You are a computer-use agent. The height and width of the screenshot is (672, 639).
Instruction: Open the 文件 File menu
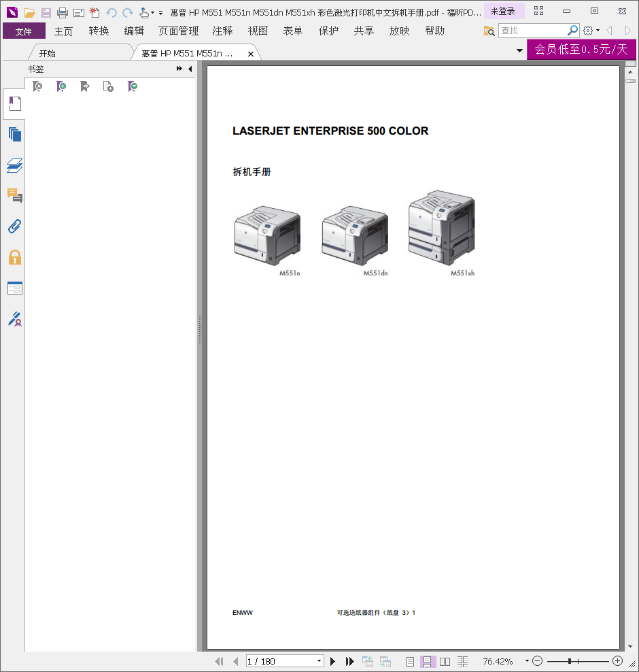[24, 31]
